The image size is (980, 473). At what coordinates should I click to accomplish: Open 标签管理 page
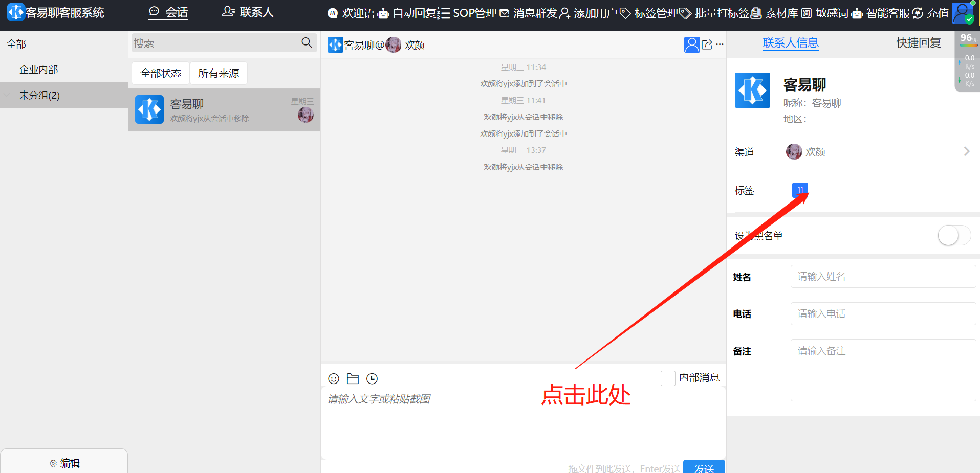649,13
